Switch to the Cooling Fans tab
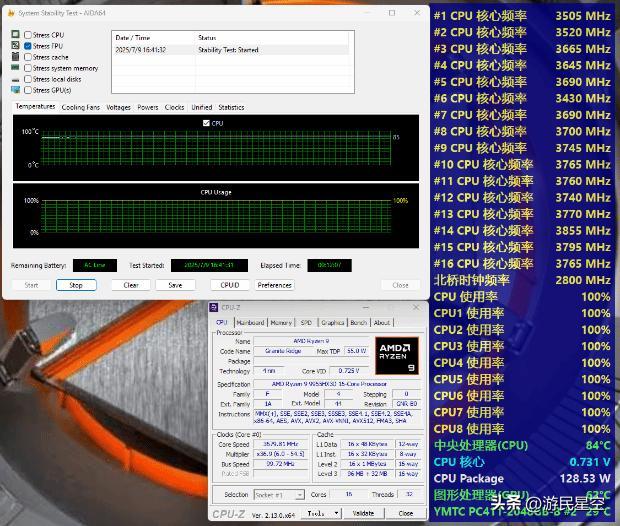 point(80,107)
